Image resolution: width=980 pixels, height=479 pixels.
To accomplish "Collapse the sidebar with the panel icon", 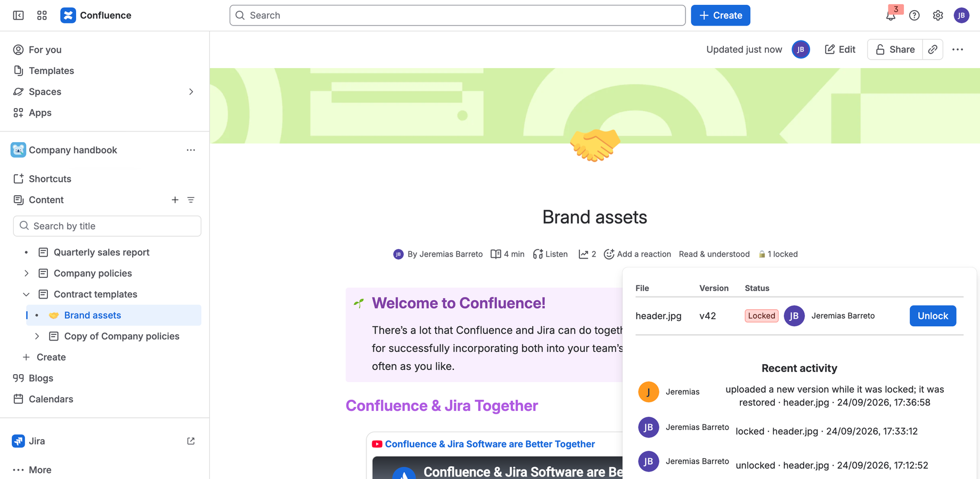I will point(18,15).
